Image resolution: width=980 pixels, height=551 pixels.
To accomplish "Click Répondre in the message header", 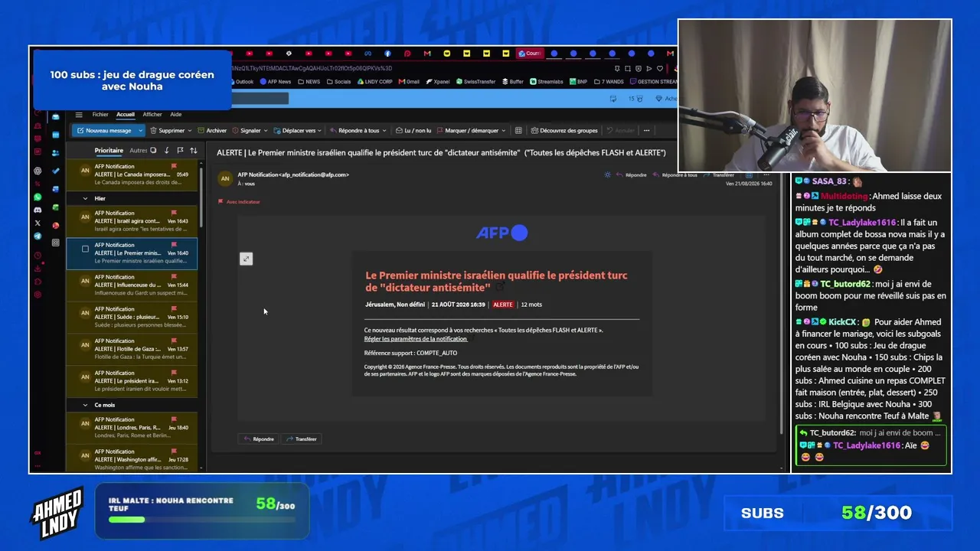I will coord(631,175).
